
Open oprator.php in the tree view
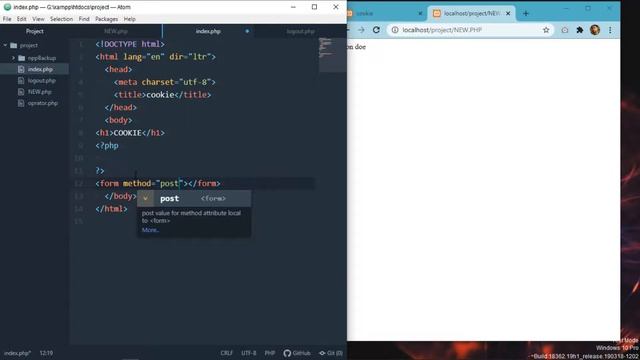(42, 103)
